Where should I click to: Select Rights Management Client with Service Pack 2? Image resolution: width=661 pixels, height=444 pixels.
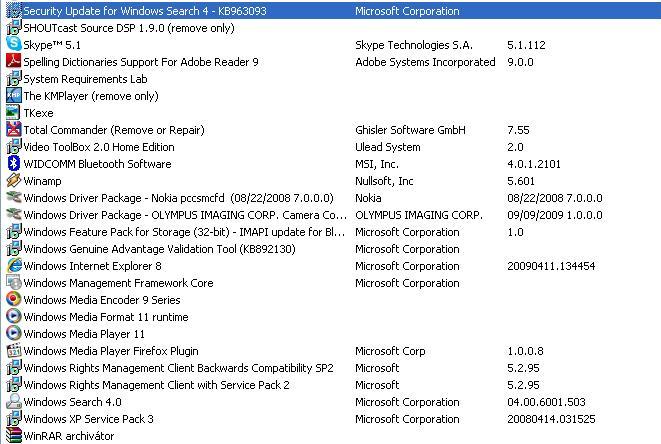point(156,385)
